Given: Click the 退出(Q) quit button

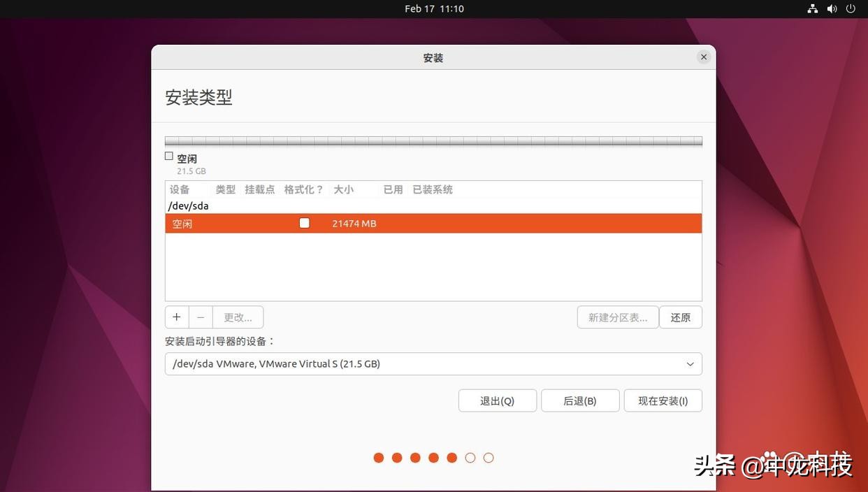Looking at the screenshot, I should click(x=497, y=400).
